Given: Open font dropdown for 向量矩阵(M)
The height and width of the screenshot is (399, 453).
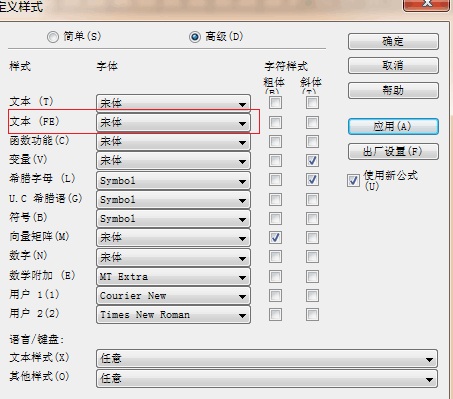Looking at the screenshot, I should click(x=173, y=238).
